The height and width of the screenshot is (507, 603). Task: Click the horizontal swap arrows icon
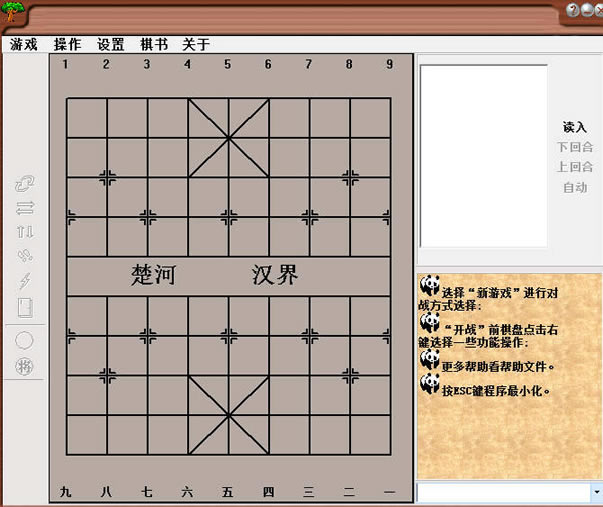pos(25,208)
